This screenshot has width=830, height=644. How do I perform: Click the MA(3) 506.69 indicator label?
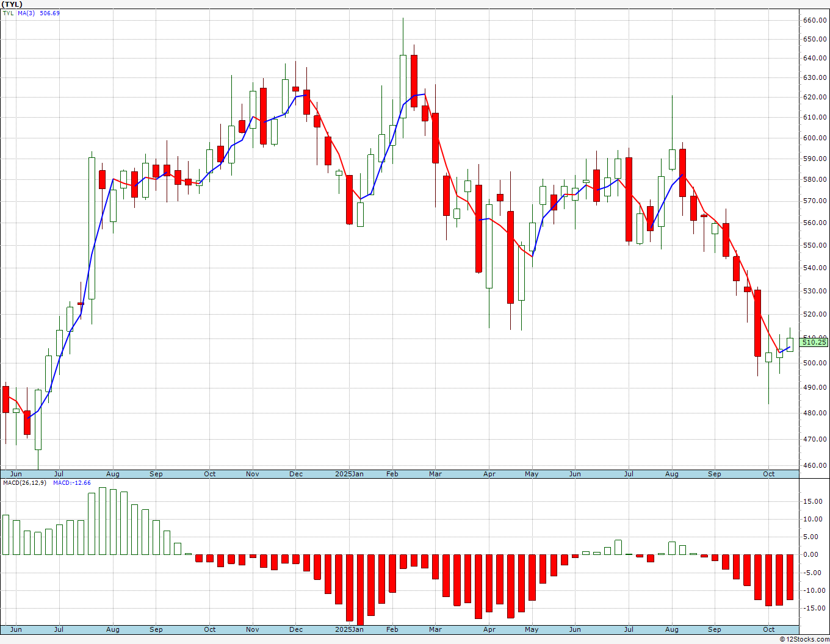tap(39, 13)
